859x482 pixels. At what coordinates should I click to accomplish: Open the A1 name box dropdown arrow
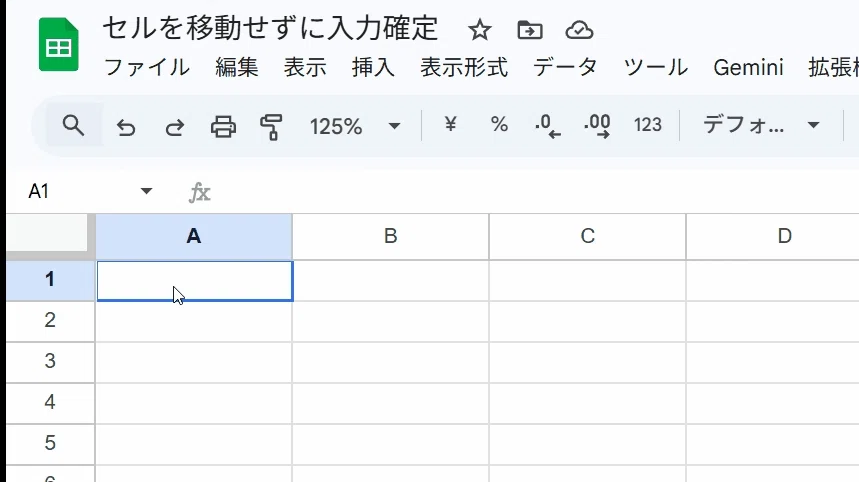coord(146,191)
